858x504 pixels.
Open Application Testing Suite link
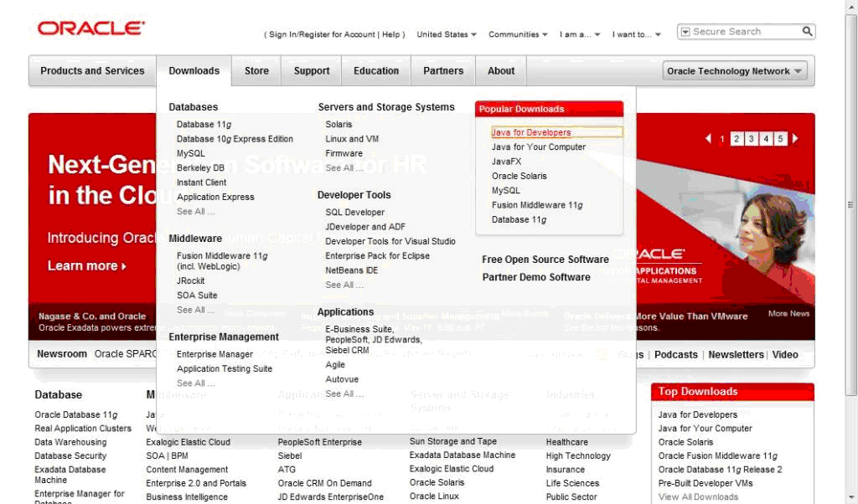225,368
